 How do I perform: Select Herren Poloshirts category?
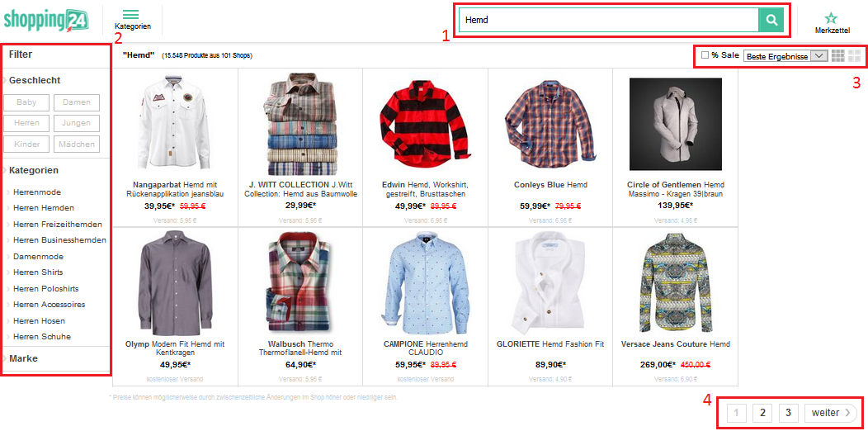pyautogui.click(x=45, y=289)
